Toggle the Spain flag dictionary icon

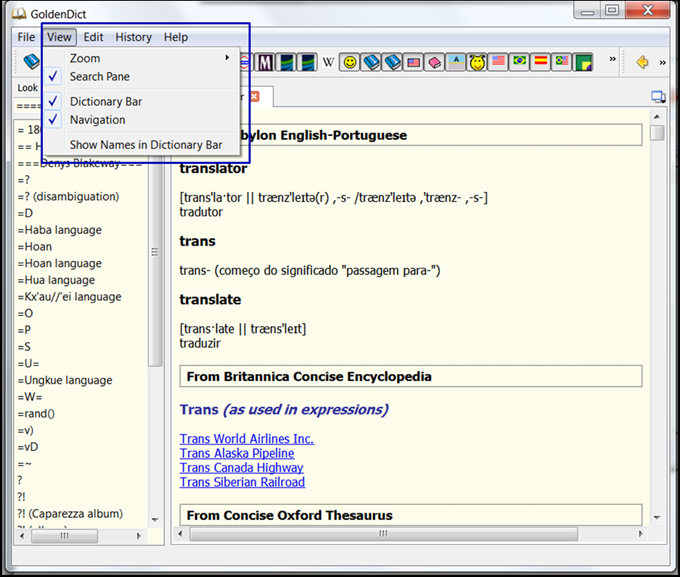coord(540,62)
